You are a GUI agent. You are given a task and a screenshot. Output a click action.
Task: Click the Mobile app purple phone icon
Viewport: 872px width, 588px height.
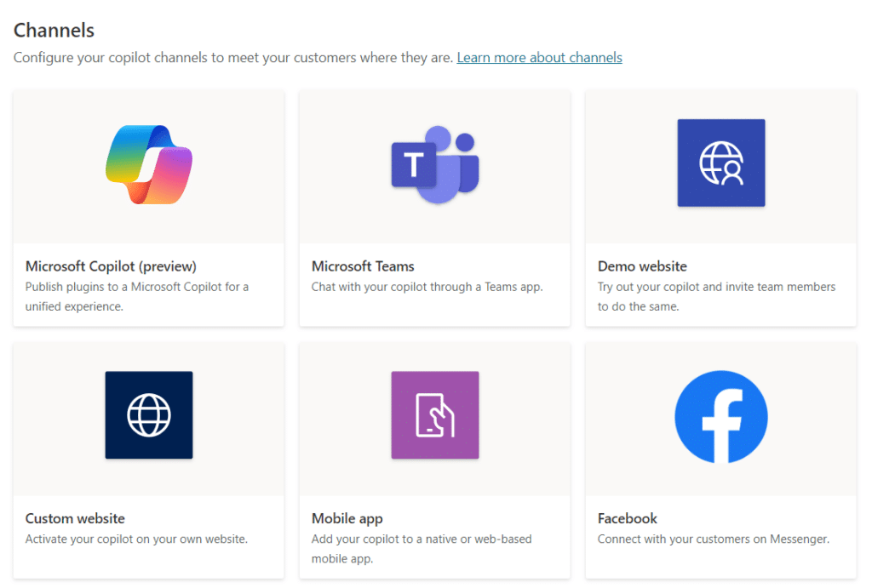(435, 415)
